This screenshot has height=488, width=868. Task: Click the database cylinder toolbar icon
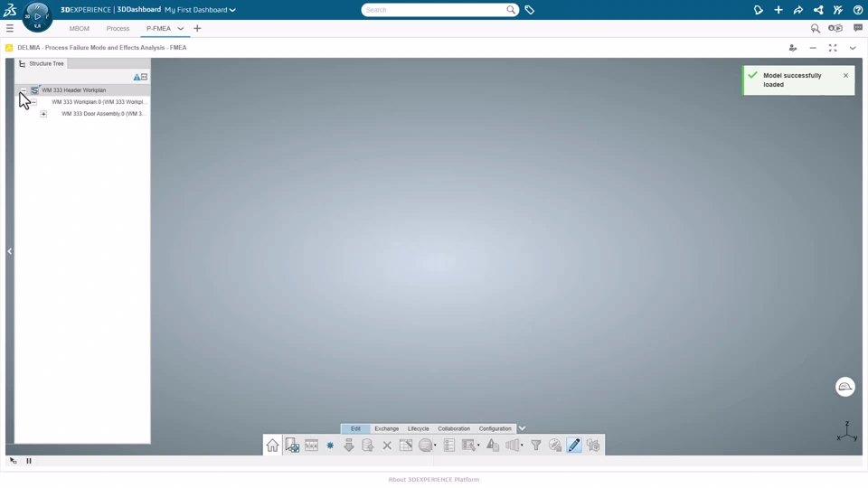point(368,446)
